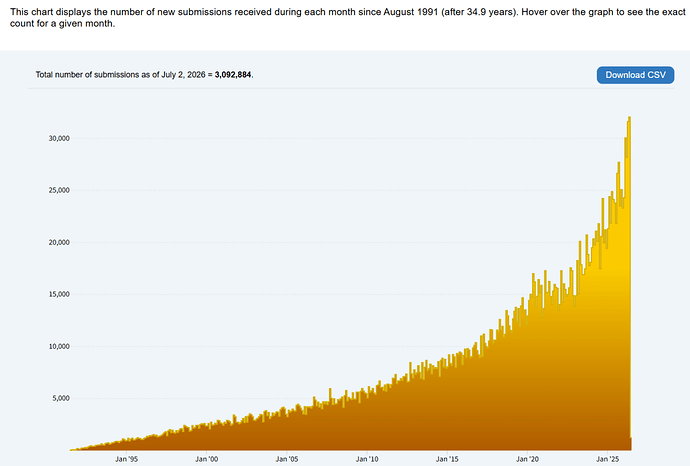Viewport: 690px width, 466px height.
Task: Click the 15,000 y-axis label
Action: pyautogui.click(x=59, y=294)
